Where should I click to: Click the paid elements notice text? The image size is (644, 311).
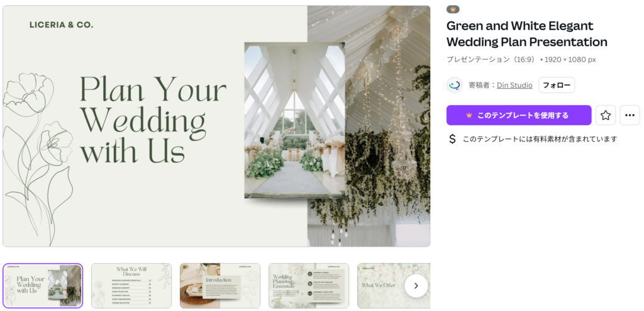pyautogui.click(x=540, y=139)
